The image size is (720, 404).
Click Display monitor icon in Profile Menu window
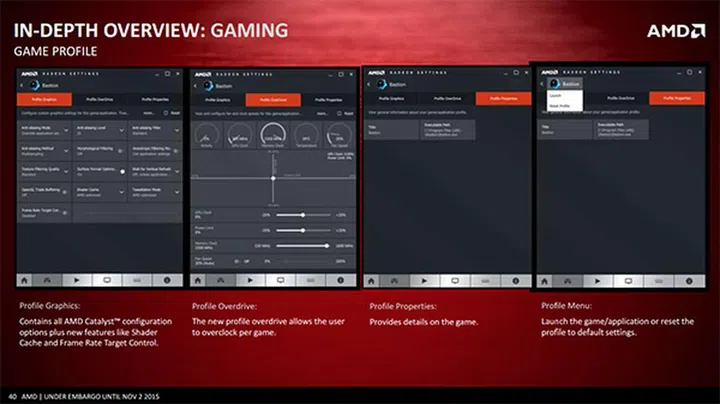(628, 281)
